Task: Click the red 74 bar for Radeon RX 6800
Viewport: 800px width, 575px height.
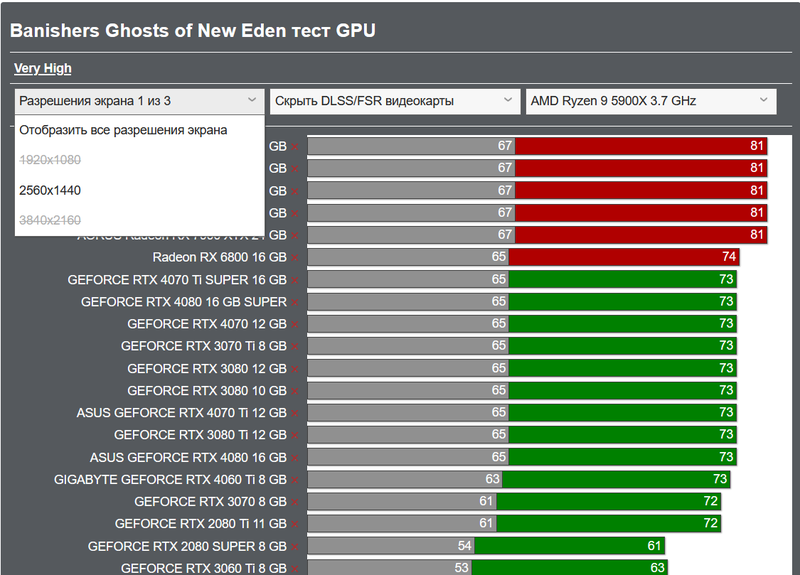Action: coord(624,257)
